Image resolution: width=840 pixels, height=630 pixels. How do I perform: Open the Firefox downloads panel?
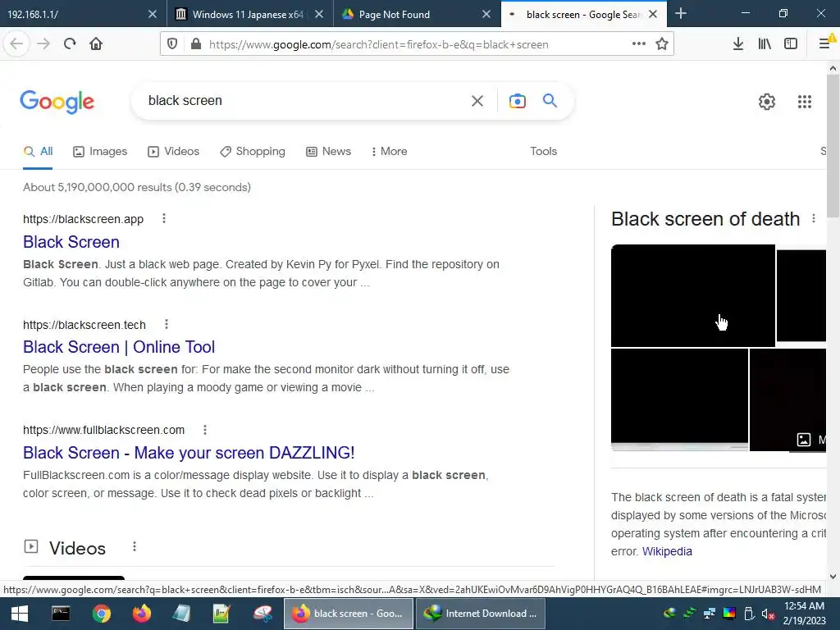(737, 44)
